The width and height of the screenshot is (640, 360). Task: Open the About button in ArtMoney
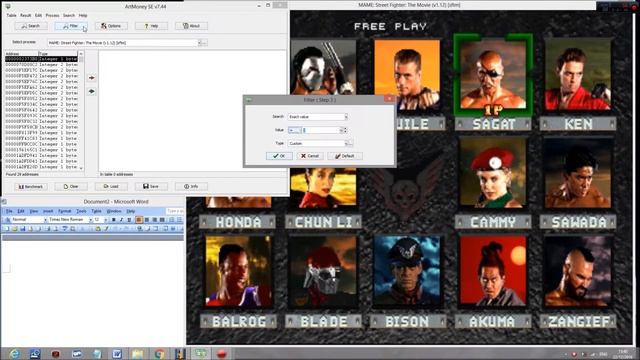click(191, 26)
